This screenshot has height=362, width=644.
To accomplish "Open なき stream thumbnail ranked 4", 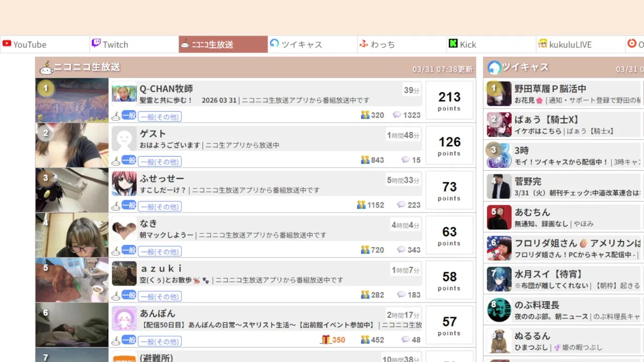I will pyautogui.click(x=72, y=235).
